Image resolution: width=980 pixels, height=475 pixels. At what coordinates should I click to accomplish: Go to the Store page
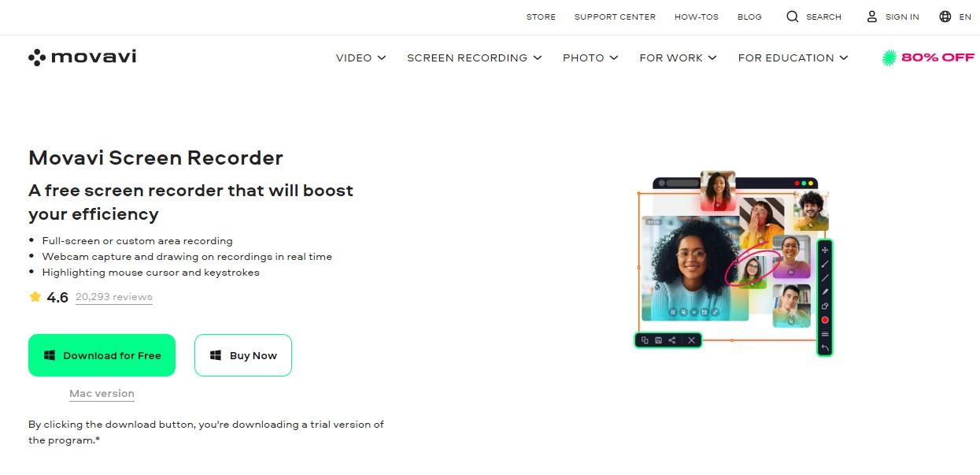541,17
